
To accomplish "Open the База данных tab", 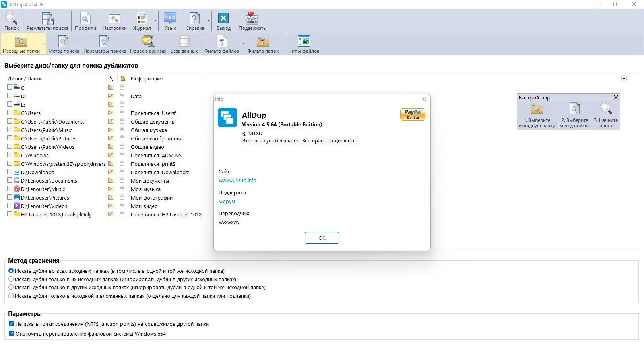I will [184, 44].
